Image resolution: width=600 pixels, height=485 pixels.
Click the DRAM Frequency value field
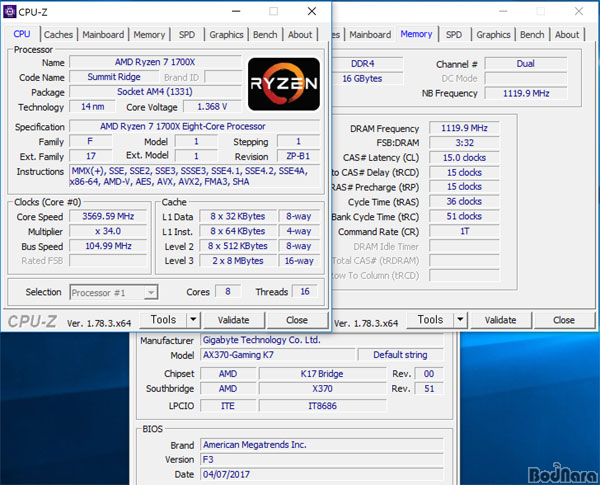[464, 128]
